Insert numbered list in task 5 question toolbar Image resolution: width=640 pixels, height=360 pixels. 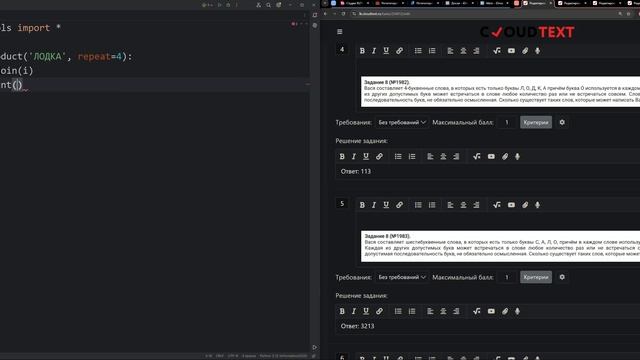(432, 205)
